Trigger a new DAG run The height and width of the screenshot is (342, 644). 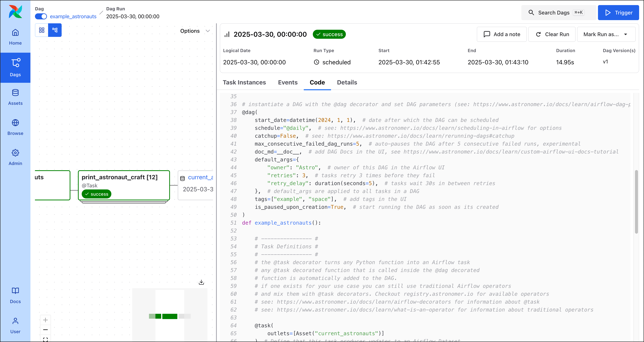(x=618, y=13)
